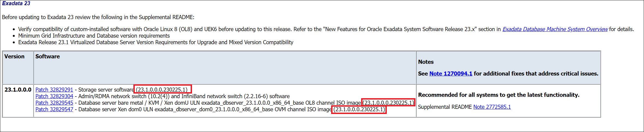Click the 'Recommended for all systems' text
Screen dimensions: 644x132
pos(499,95)
